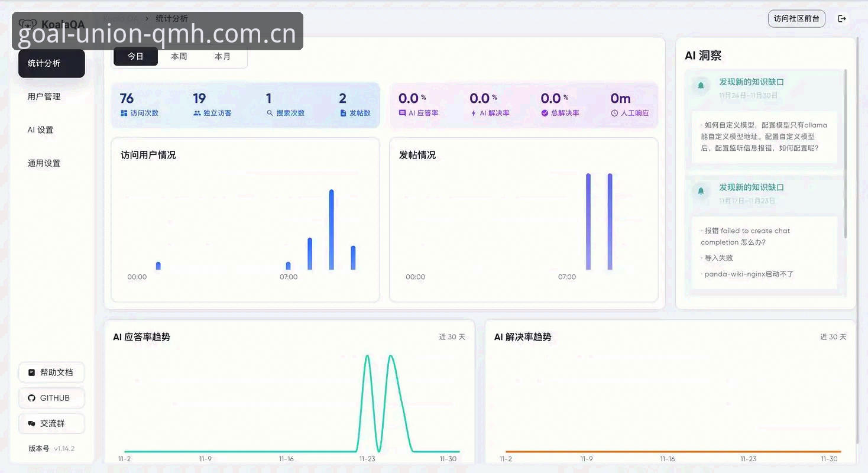Select the 今日 tab
Image resolution: width=868 pixels, height=473 pixels.
(x=135, y=56)
